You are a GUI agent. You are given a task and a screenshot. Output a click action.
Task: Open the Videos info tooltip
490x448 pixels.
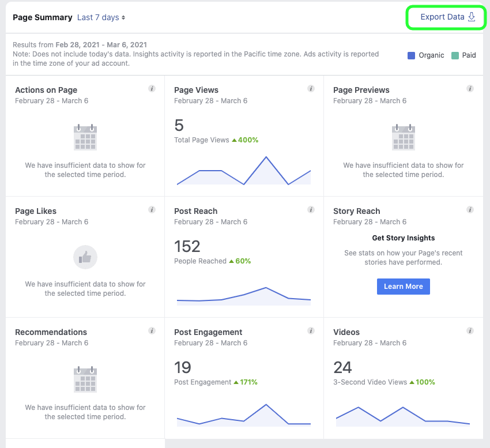pyautogui.click(x=470, y=331)
